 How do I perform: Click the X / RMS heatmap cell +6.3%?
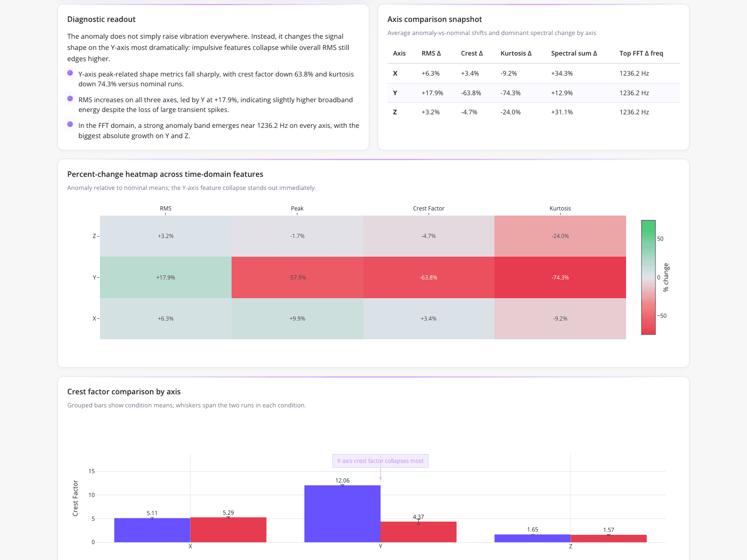point(166,319)
